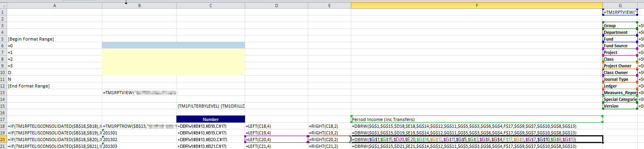Click yellow filled cell in column B row 8

139,59
